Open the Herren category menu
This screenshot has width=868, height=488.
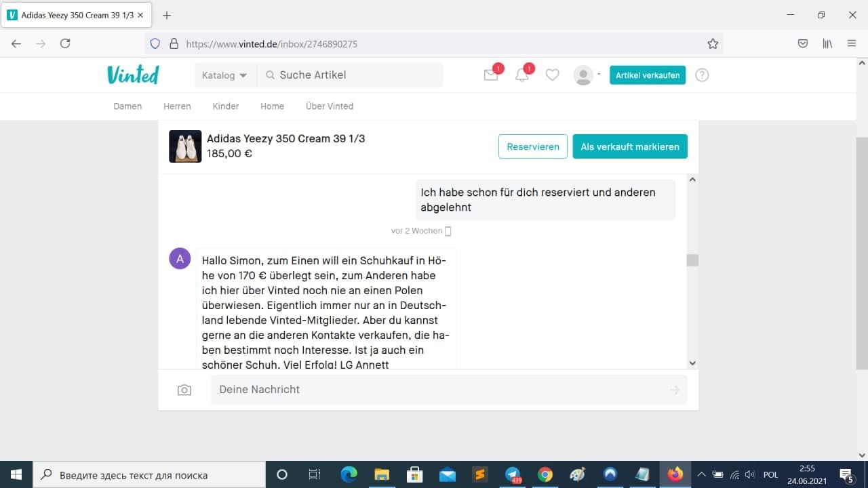(x=177, y=106)
